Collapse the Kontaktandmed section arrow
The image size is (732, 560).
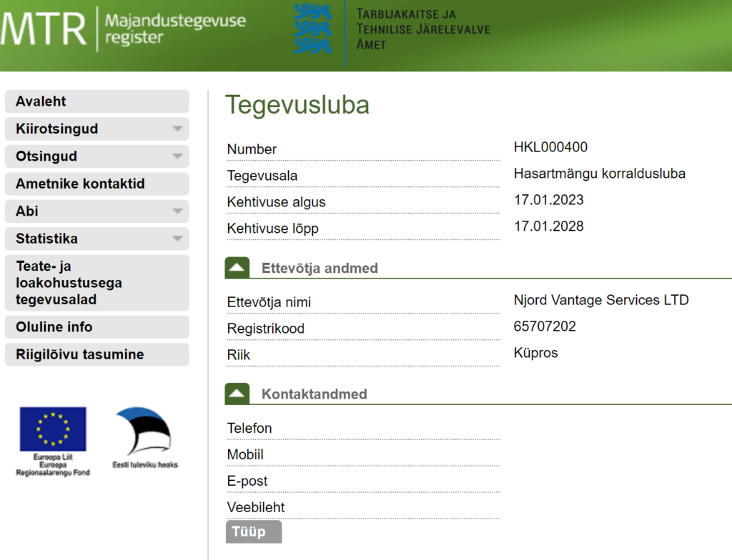237,394
